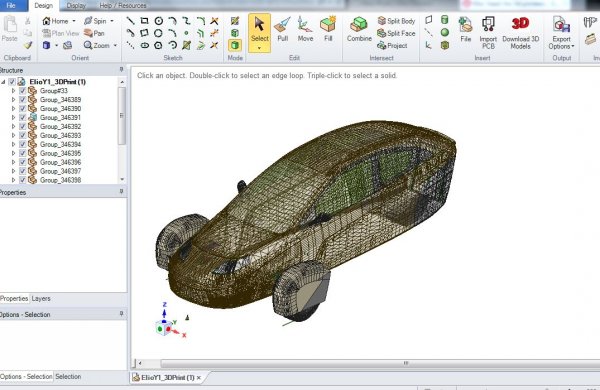Insert cylinder icon in Insert group
This screenshot has height=390, width=600.
tap(444, 20)
